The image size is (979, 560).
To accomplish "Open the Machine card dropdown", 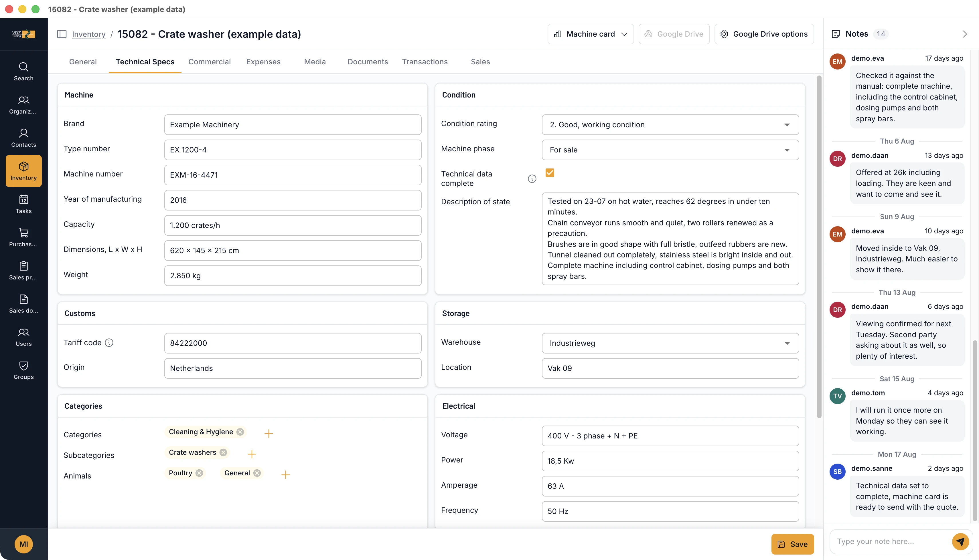I will [590, 34].
